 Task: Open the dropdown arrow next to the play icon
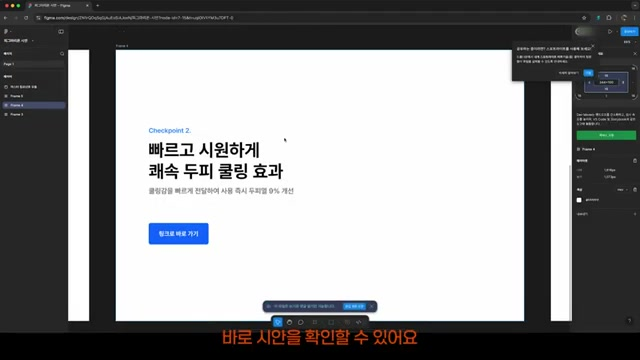pyautogui.click(x=617, y=31)
